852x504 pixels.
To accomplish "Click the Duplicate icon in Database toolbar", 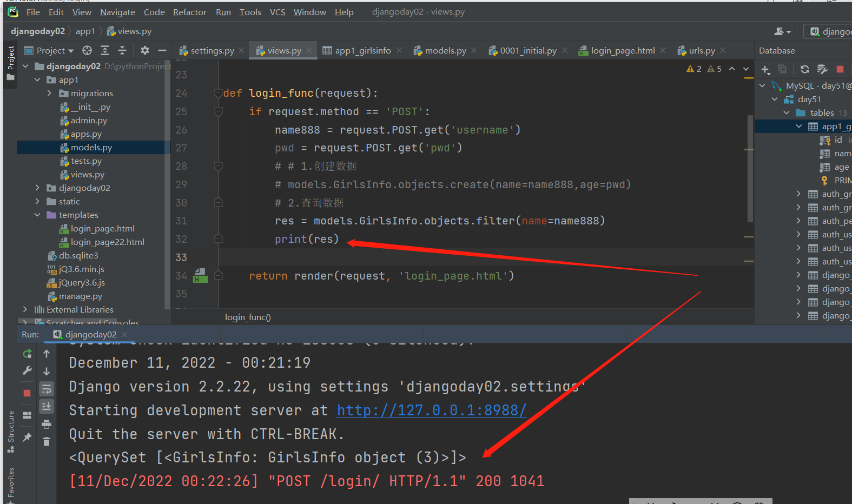I will (782, 69).
